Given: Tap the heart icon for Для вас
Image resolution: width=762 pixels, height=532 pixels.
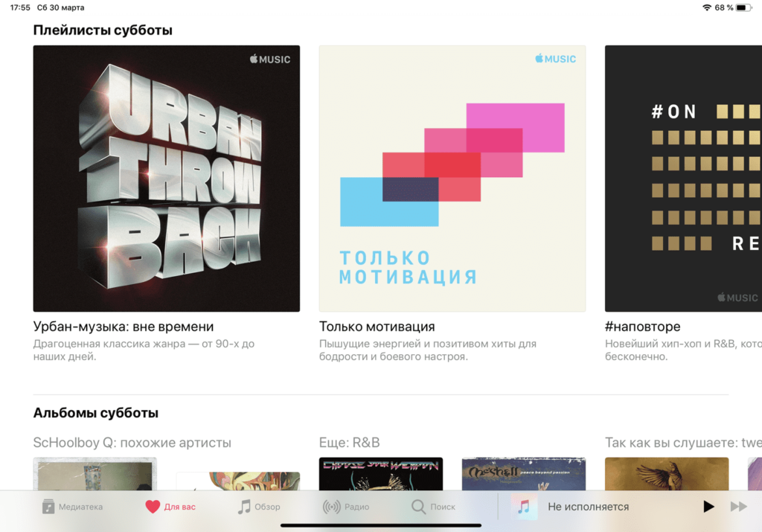Looking at the screenshot, I should pos(153,507).
